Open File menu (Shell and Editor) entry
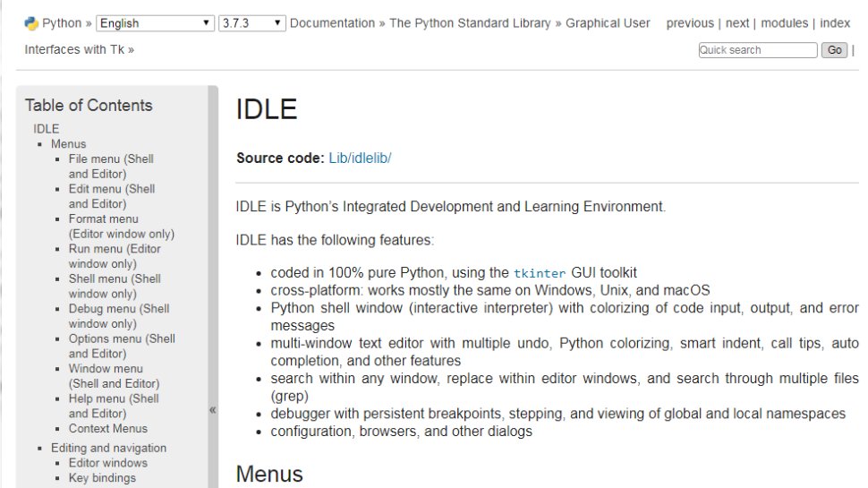 pos(111,167)
